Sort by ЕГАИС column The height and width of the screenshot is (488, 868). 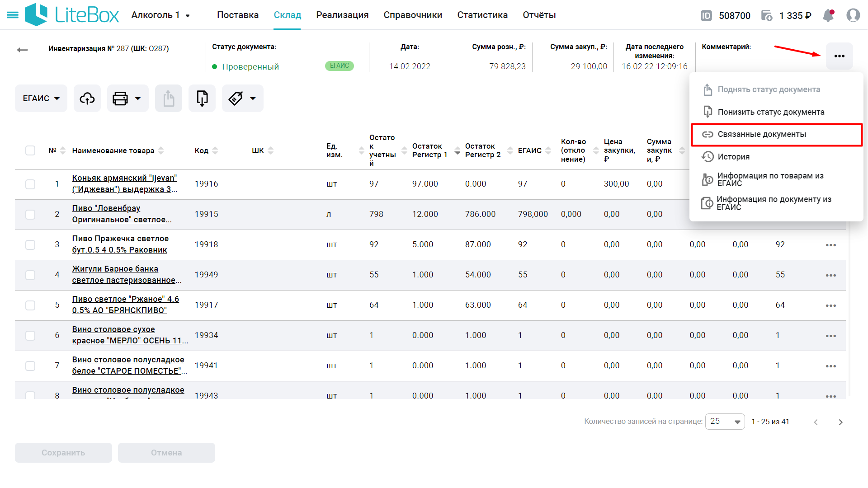point(548,150)
